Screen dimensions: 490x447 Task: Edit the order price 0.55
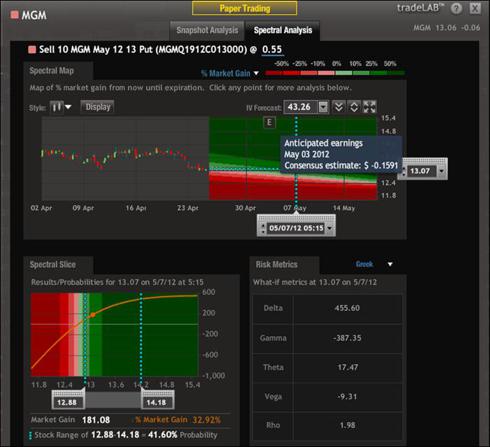click(272, 49)
